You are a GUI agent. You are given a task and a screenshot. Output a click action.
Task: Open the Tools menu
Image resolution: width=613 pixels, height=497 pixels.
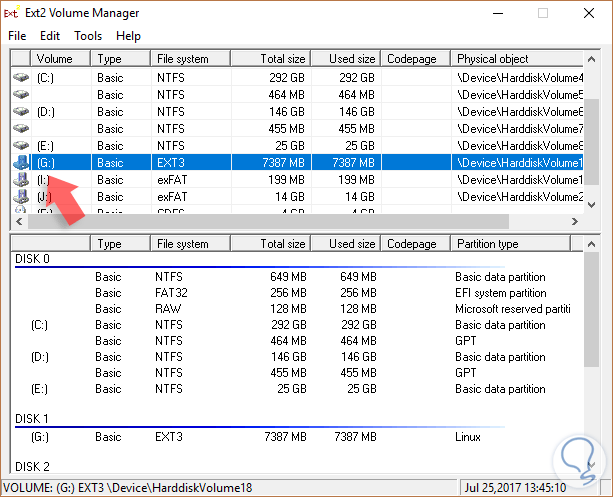[x=88, y=36]
